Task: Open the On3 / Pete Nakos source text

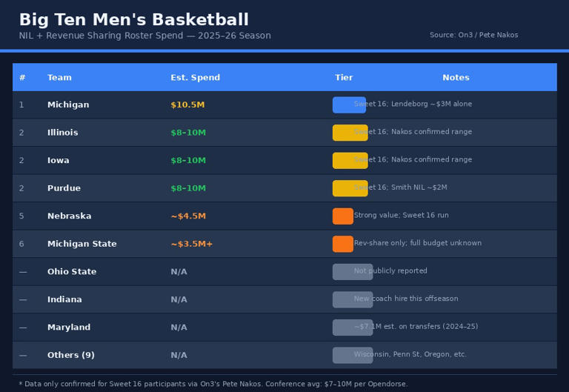Action: 473,36
